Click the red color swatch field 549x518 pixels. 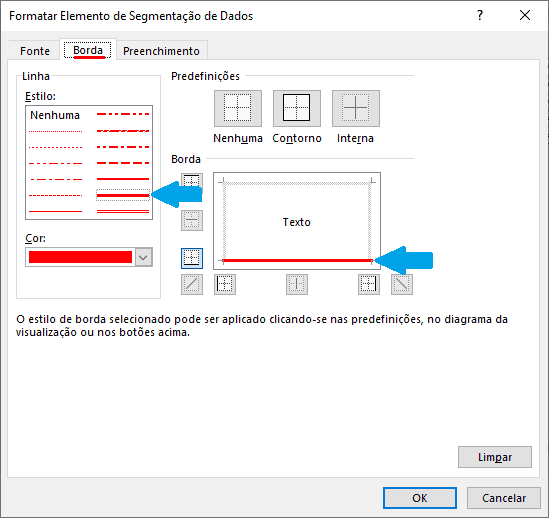tap(81, 257)
